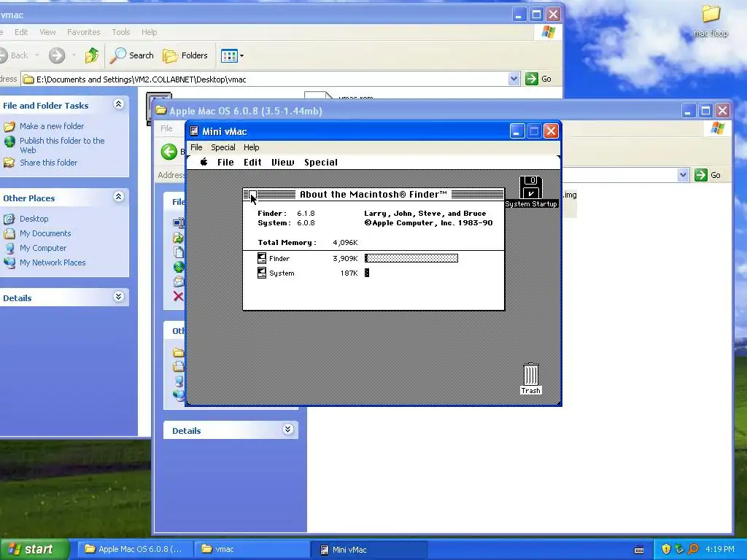Open the Tools menu in vmac window
This screenshot has height=560, width=747.
121,32
